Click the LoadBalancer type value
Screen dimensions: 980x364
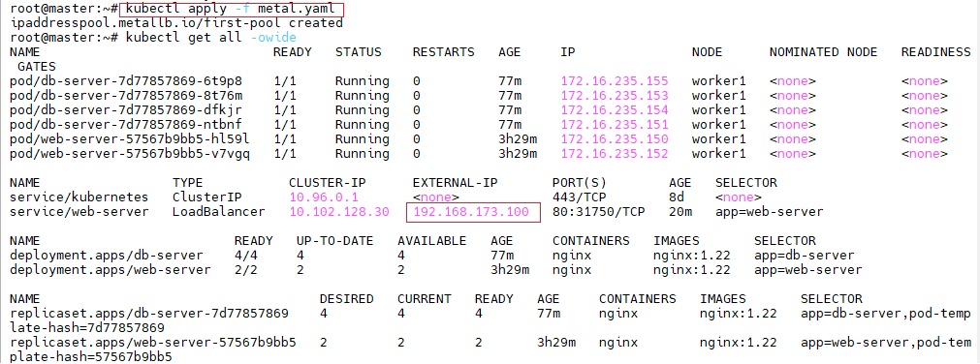point(218,212)
